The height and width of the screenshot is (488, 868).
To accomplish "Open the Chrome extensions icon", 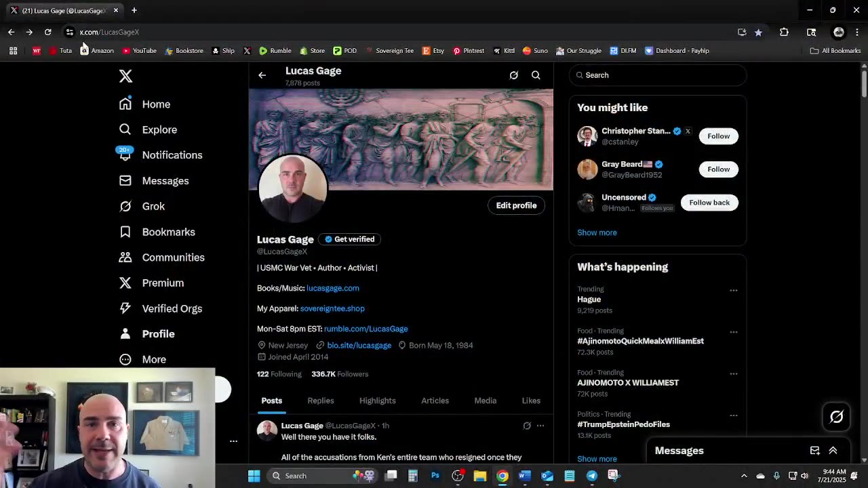I will [x=784, y=32].
